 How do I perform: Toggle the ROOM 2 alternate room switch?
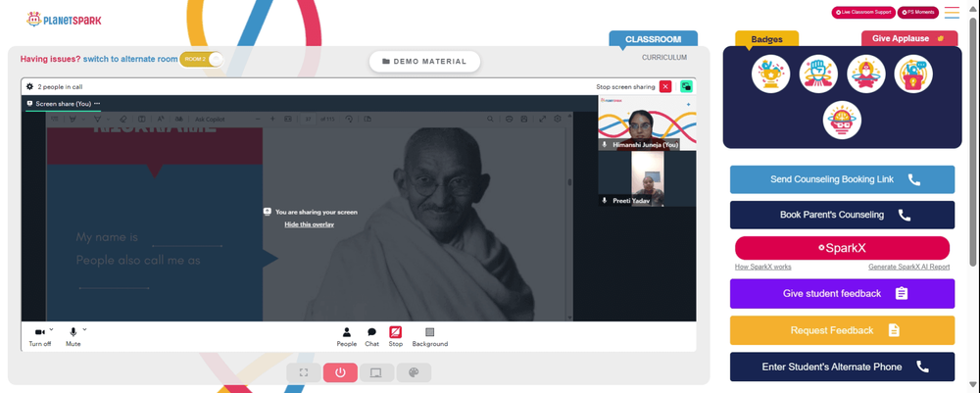tap(201, 60)
